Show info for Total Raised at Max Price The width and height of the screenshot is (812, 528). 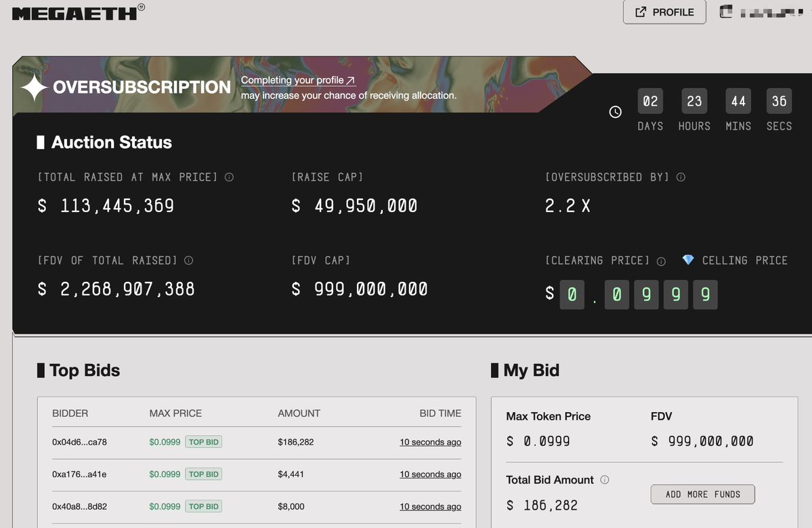pyautogui.click(x=229, y=177)
